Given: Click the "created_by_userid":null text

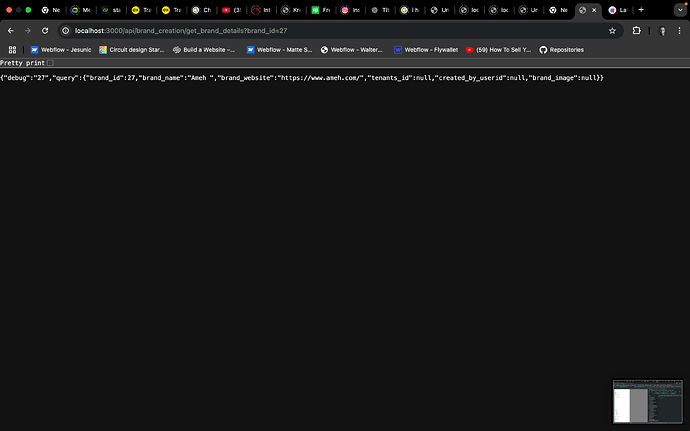Looking at the screenshot, I should click(x=480, y=78).
